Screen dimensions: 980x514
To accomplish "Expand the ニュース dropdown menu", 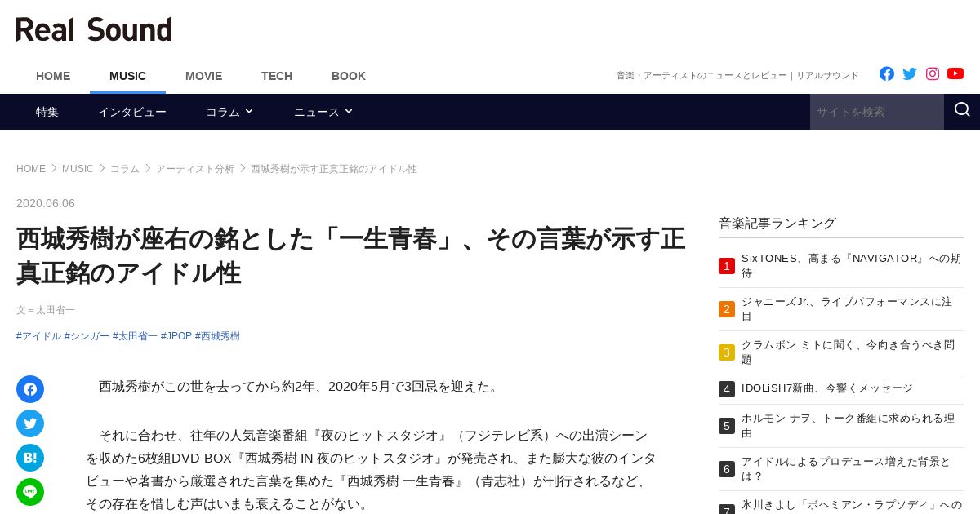I will point(323,112).
